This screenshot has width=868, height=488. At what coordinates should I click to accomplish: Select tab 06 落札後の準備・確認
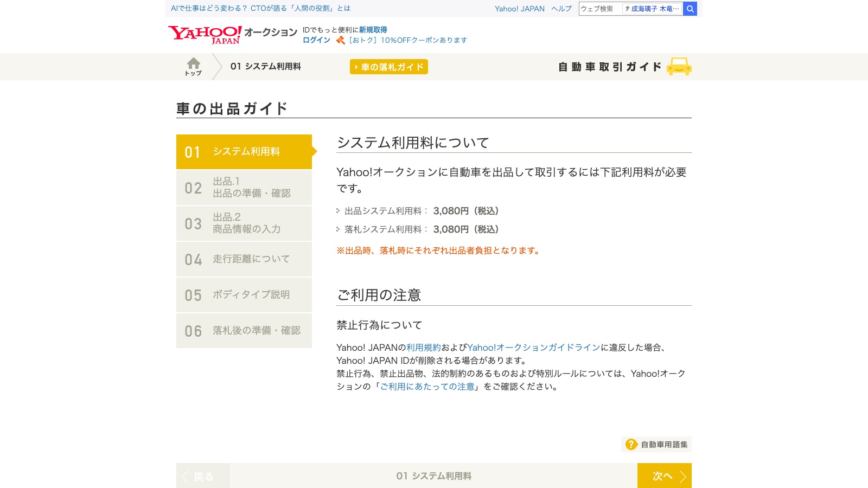[244, 331]
